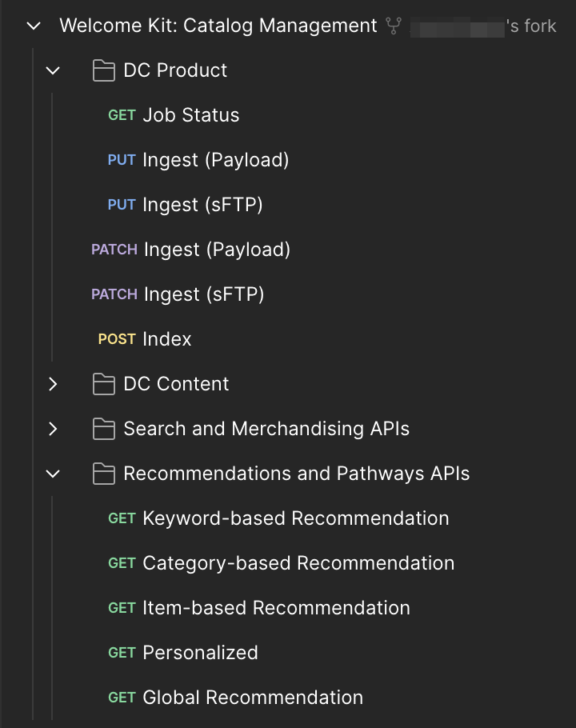Open Keyword-based Recommendation request
This screenshot has height=728, width=576.
295,518
